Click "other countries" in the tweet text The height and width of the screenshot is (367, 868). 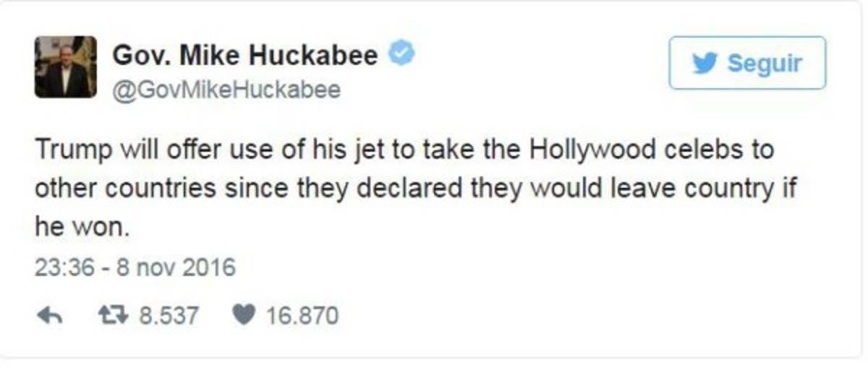coord(125,189)
